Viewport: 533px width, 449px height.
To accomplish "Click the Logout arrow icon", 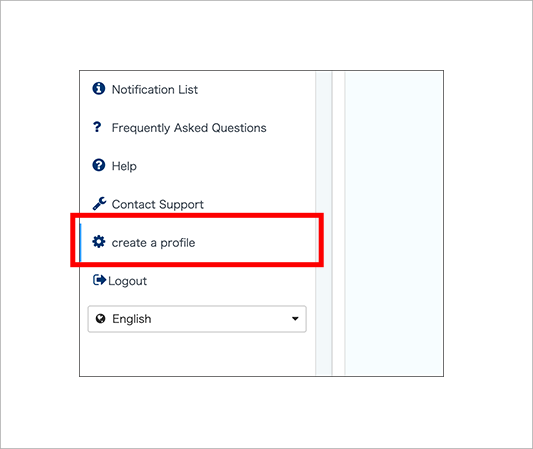I will [99, 280].
